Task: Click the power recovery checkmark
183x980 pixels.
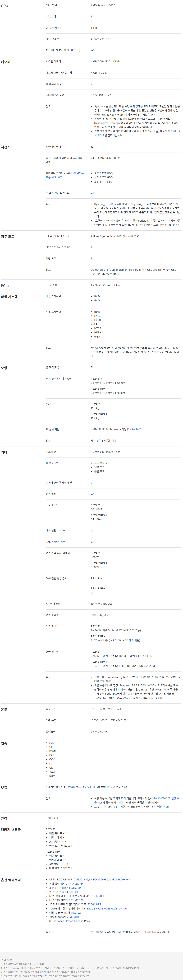Action: pos(92,494)
